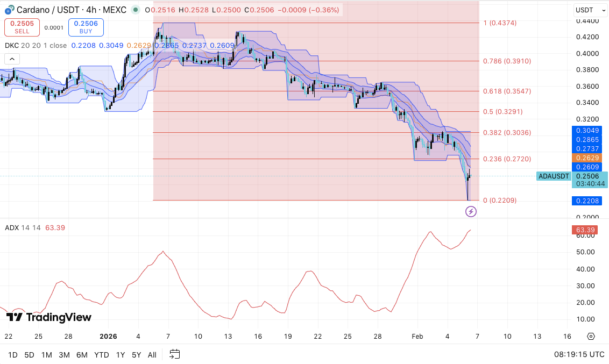Select the 1D time range
609x364 pixels.
[x=13, y=355]
